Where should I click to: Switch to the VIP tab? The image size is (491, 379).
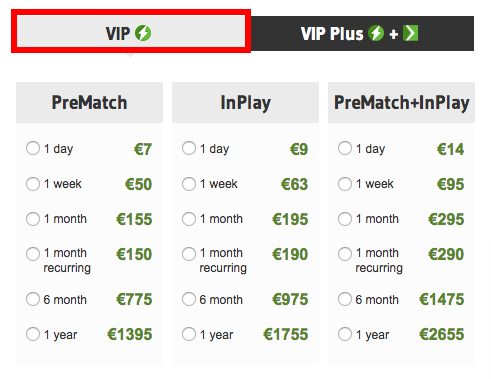(x=131, y=31)
